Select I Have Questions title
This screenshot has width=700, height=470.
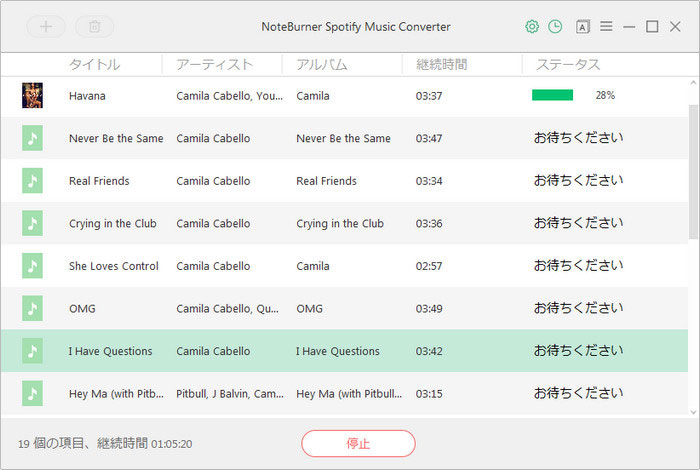click(x=110, y=351)
